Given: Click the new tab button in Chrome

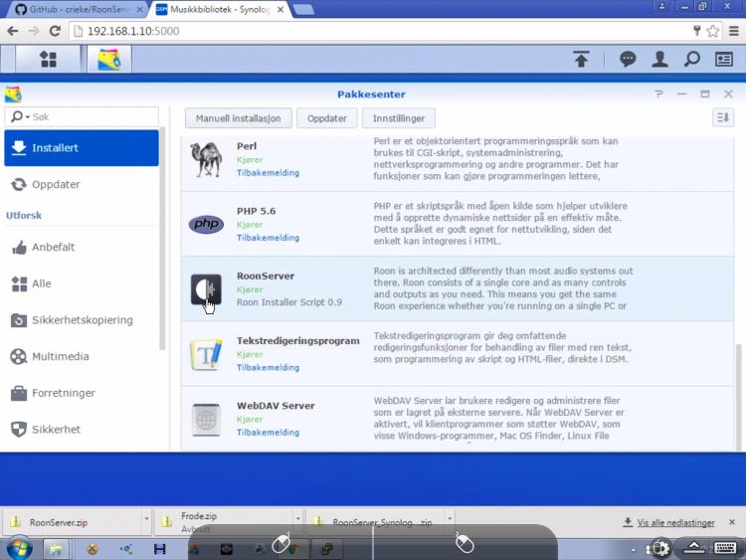Looking at the screenshot, I should tap(303, 10).
